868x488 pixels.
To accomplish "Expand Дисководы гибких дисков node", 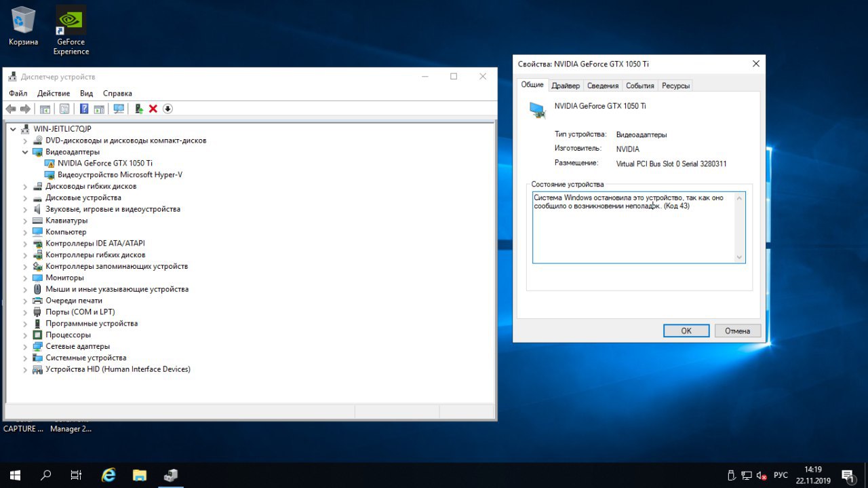I will pos(25,186).
